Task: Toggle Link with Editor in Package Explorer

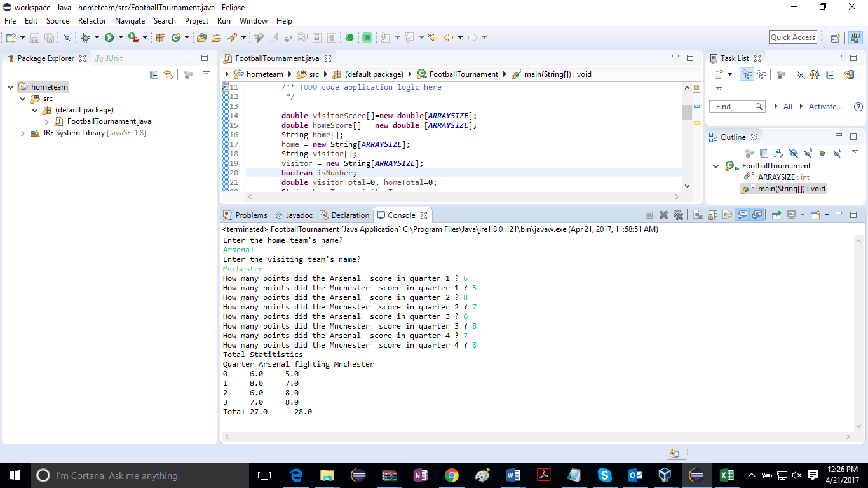Action: click(168, 74)
